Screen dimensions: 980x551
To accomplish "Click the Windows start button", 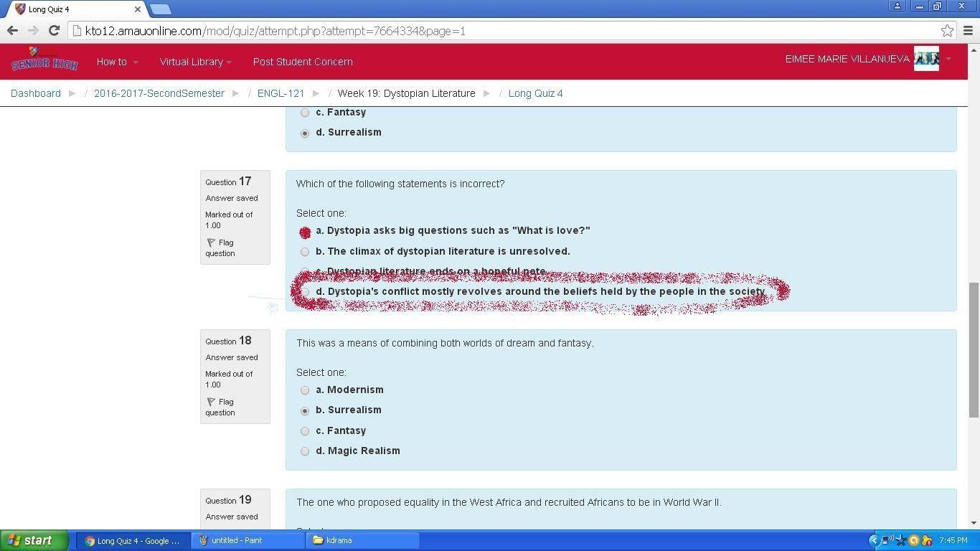I will pyautogui.click(x=34, y=540).
